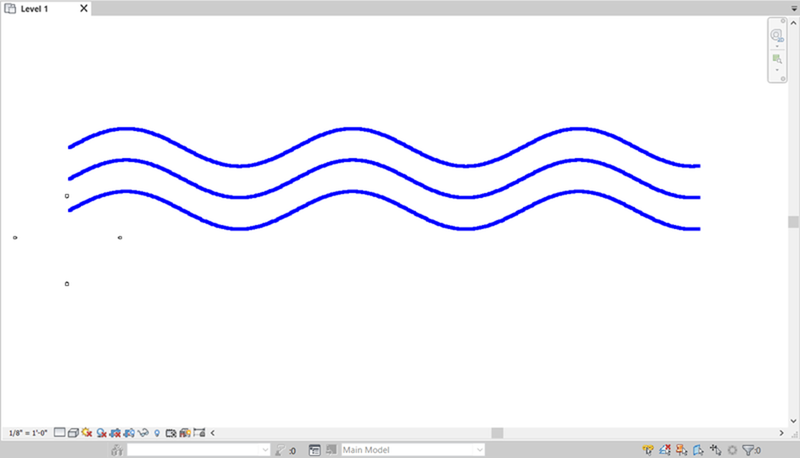Click the Show Analytical Model icon
This screenshot has height=458, width=800.
185,432
